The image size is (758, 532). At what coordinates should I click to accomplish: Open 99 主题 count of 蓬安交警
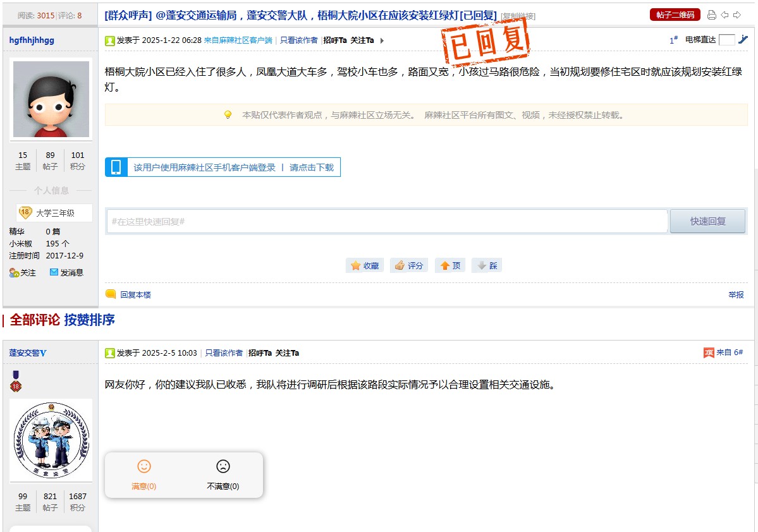[x=23, y=502]
